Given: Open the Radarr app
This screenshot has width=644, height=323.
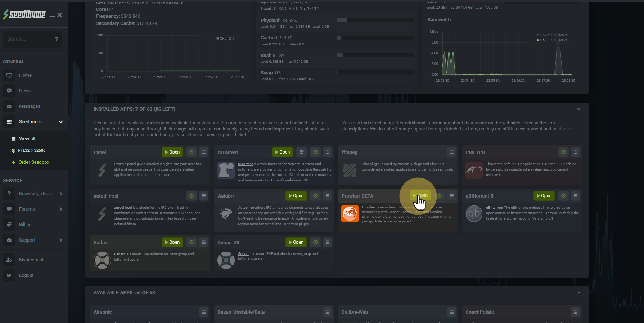Looking at the screenshot, I should (172, 242).
